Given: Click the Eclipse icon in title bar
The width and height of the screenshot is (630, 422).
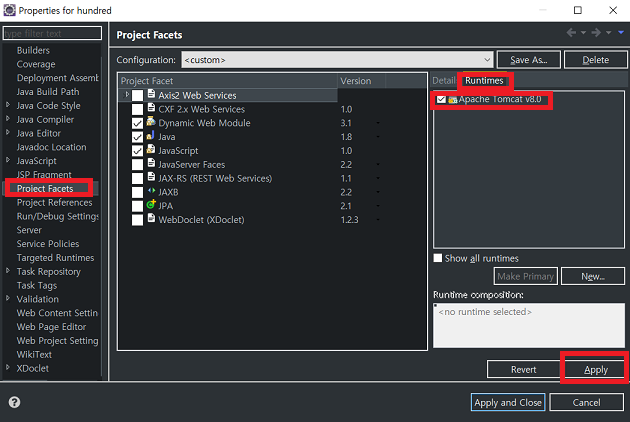Looking at the screenshot, I should 9,10.
